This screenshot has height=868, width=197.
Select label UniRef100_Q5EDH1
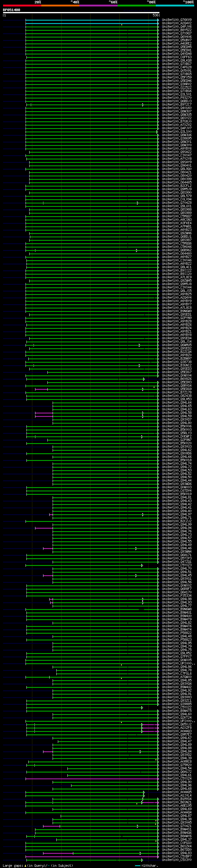click(177, 50)
